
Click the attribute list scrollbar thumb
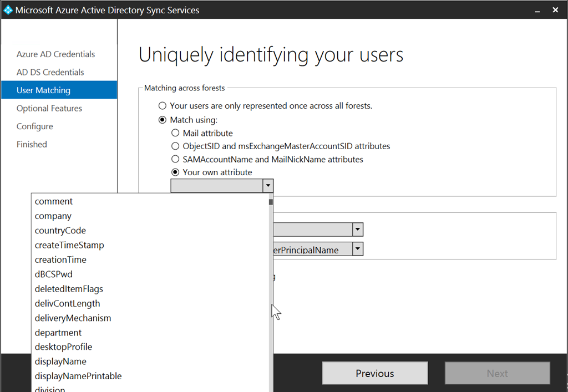click(271, 202)
